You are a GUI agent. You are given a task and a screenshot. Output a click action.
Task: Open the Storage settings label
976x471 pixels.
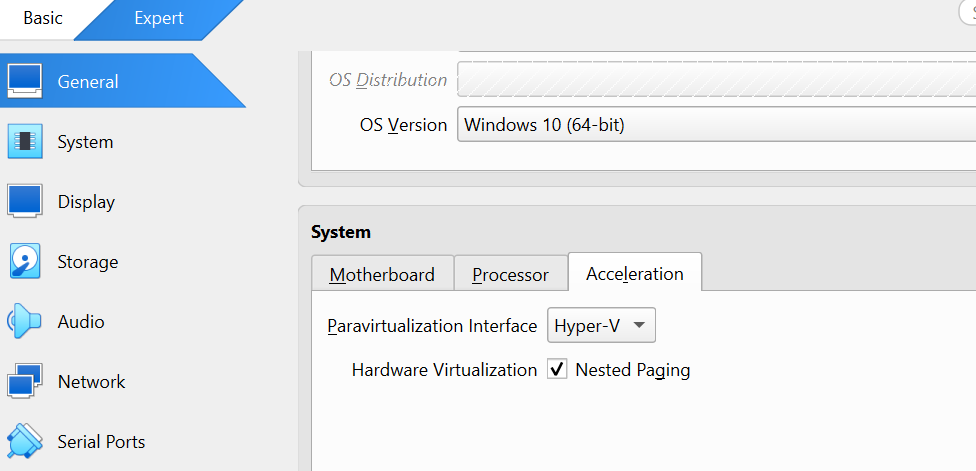pyautogui.click(x=88, y=262)
